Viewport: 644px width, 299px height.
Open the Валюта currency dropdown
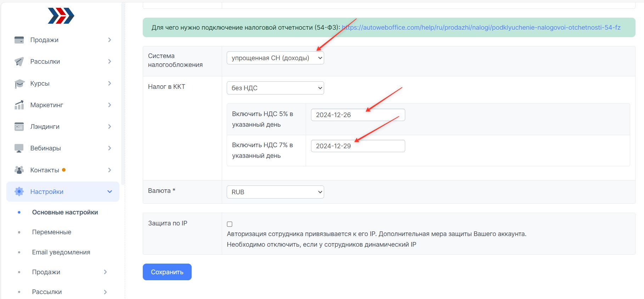pyautogui.click(x=275, y=192)
